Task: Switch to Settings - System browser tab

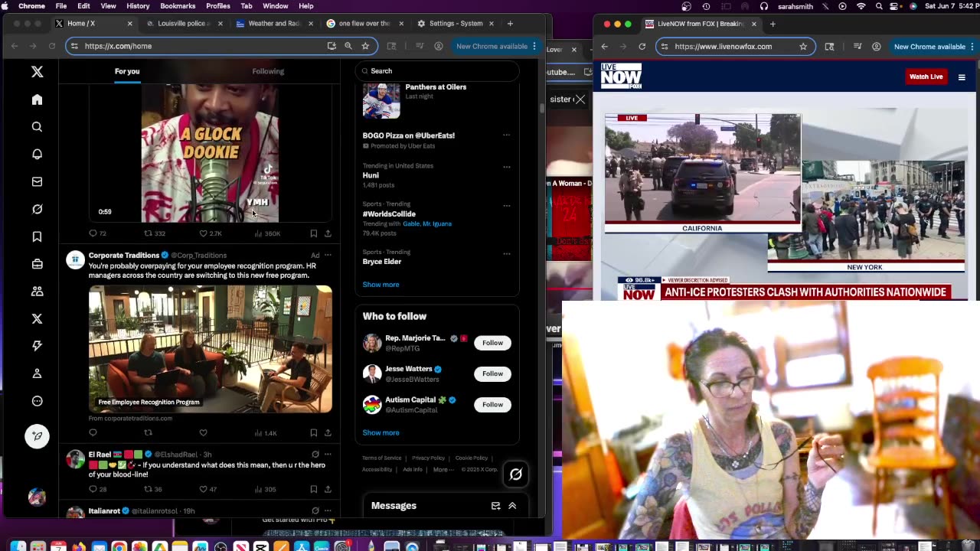Action: (x=455, y=24)
